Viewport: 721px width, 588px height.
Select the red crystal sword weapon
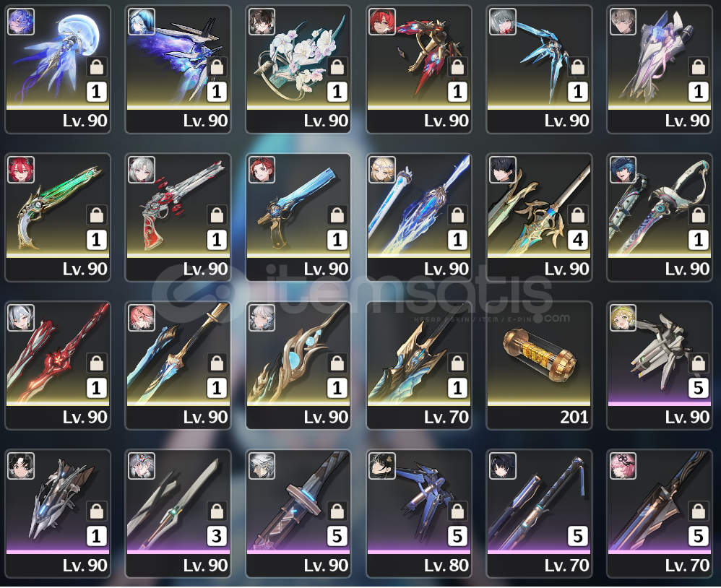click(x=58, y=366)
